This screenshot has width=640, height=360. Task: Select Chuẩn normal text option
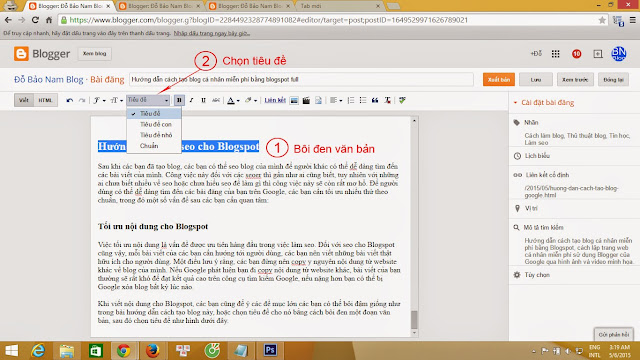click(154, 146)
